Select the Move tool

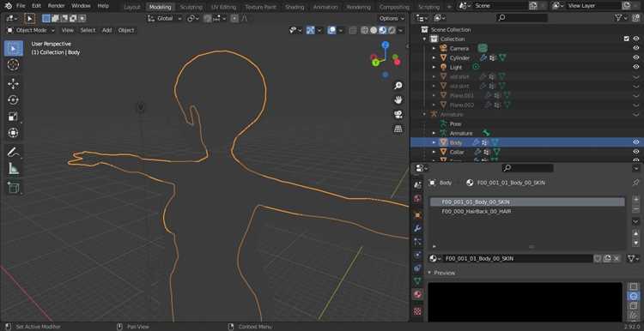(13, 84)
